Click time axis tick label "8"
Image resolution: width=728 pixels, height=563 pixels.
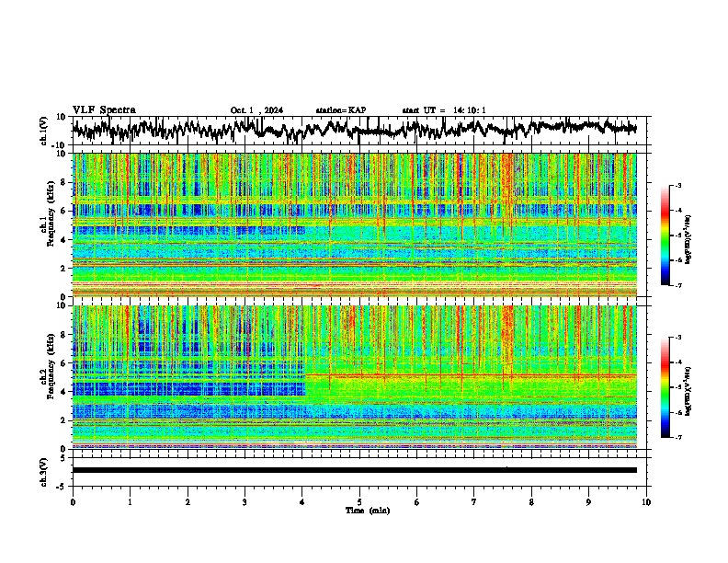coord(531,502)
